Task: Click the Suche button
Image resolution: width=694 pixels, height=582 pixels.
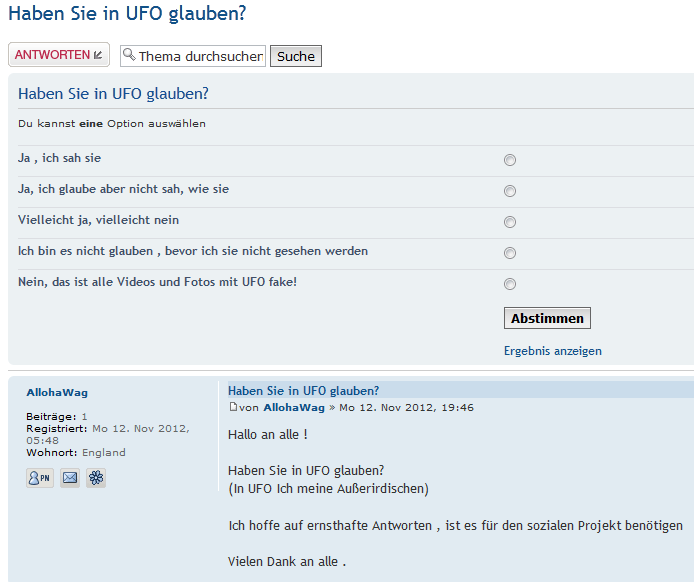Action: pos(296,56)
